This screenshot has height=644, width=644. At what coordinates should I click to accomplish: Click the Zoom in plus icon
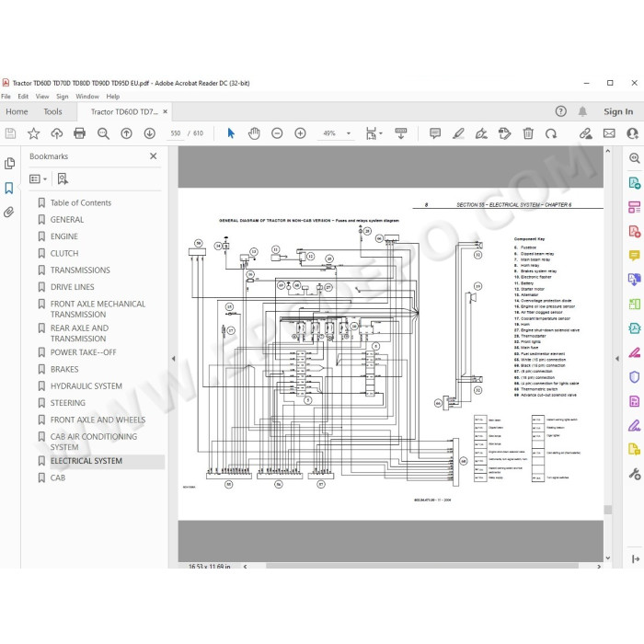[x=300, y=133]
